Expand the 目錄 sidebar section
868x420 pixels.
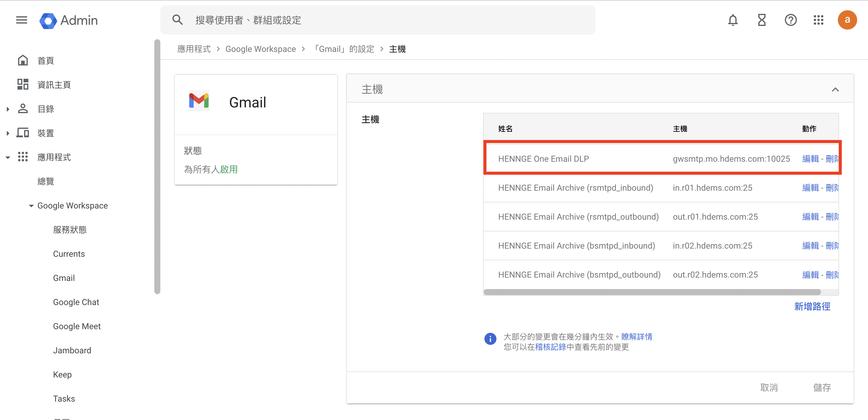(x=8, y=109)
